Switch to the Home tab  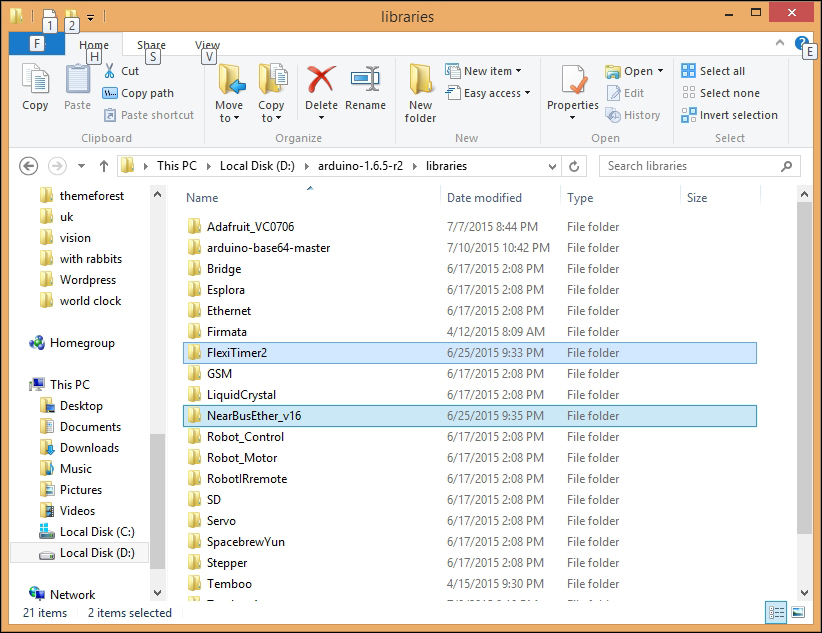(94, 45)
